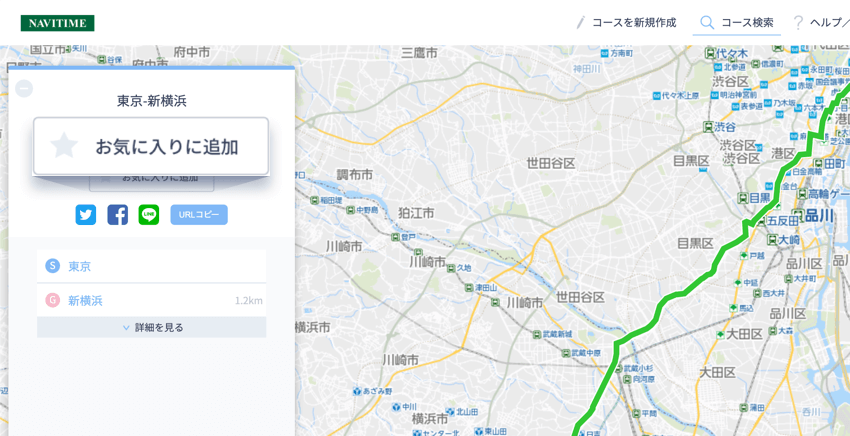The width and height of the screenshot is (850, 436).
Task: Share course on LINE
Action: [x=149, y=215]
